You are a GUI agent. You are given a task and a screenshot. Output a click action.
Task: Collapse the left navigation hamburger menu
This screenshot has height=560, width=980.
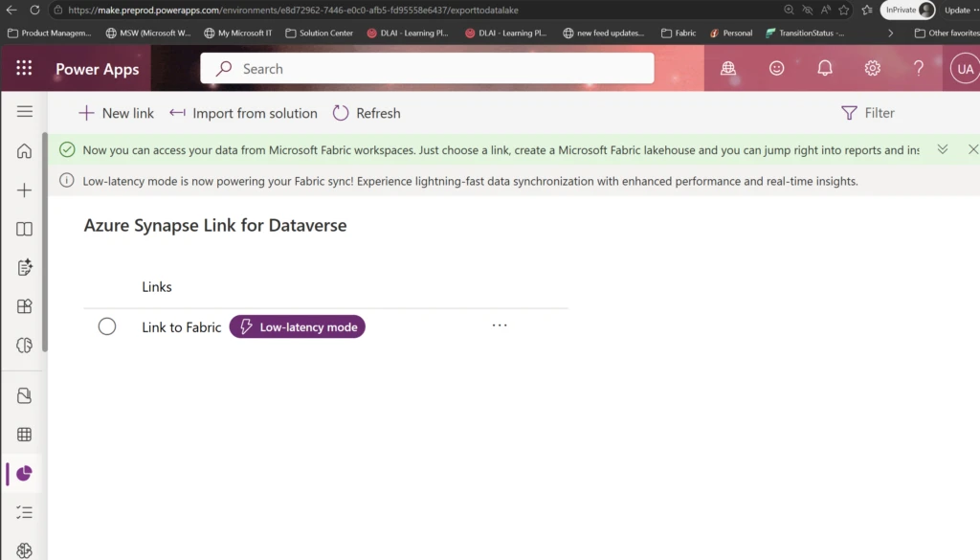pos(24,111)
